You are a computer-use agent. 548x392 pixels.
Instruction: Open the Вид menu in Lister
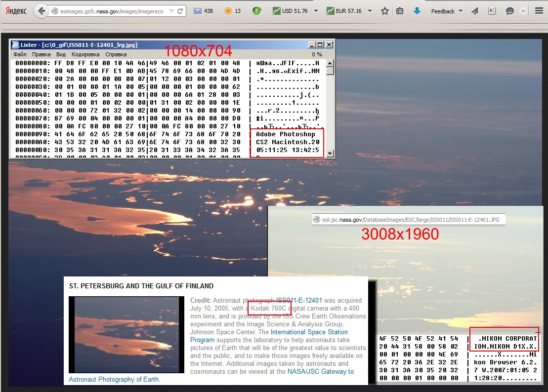point(61,54)
